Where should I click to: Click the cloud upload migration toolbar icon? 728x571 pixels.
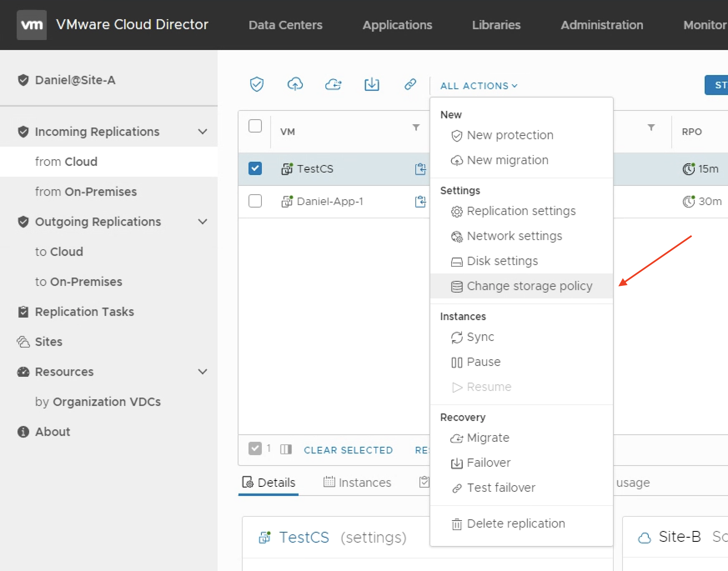pos(295,85)
